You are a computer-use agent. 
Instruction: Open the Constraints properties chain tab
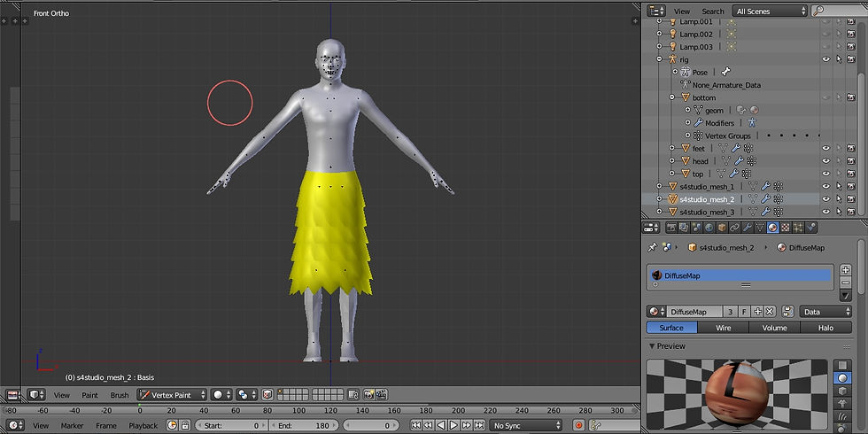click(x=734, y=228)
